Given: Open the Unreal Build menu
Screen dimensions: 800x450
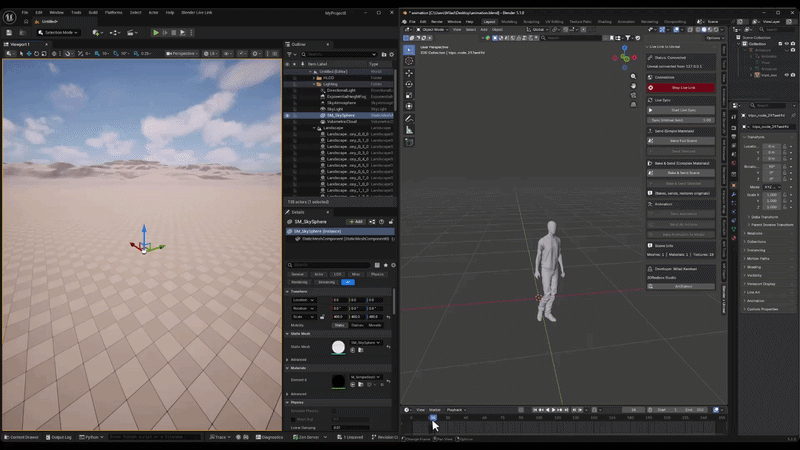Looking at the screenshot, I should (93, 12).
